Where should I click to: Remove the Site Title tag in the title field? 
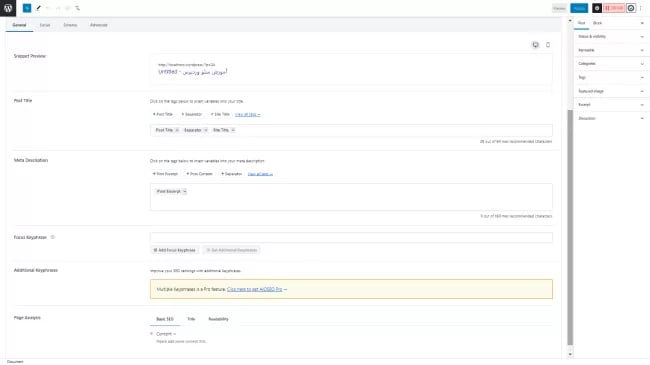tap(233, 130)
